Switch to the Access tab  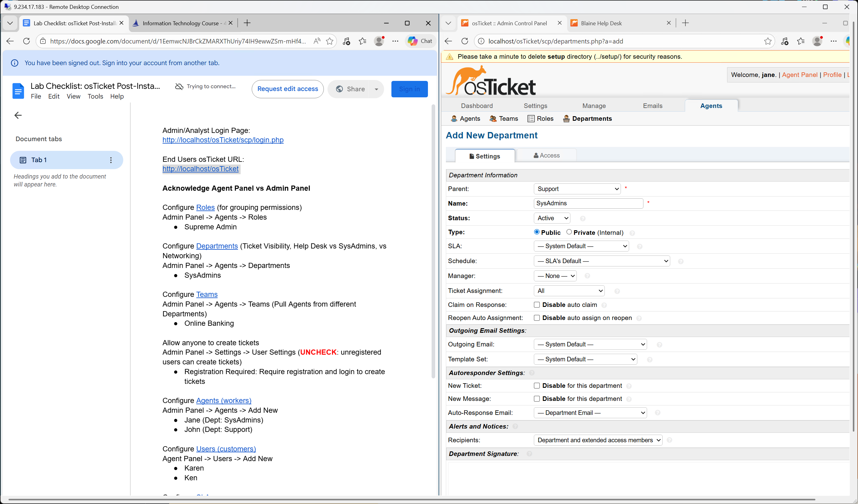coord(546,155)
